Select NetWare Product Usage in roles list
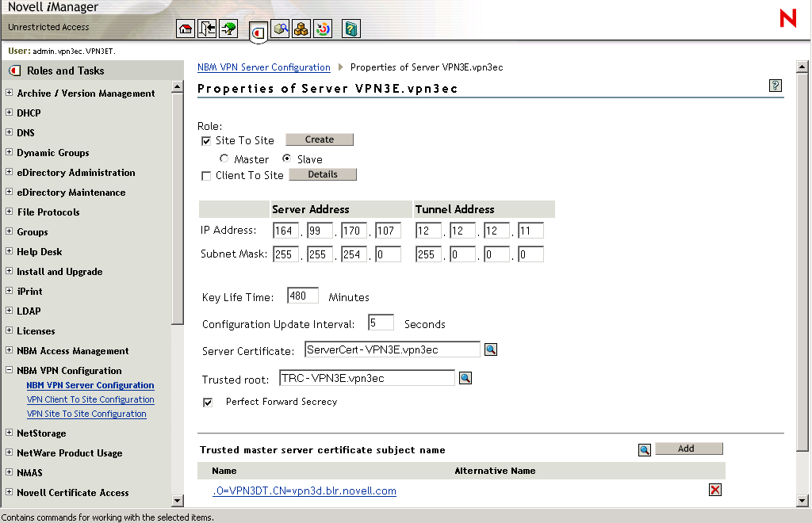 pyautogui.click(x=70, y=453)
